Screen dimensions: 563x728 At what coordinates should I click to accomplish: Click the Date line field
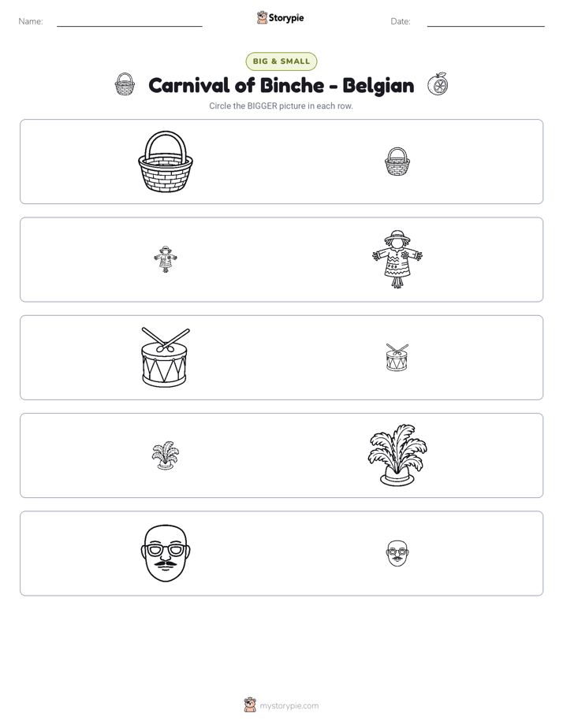[x=486, y=22]
